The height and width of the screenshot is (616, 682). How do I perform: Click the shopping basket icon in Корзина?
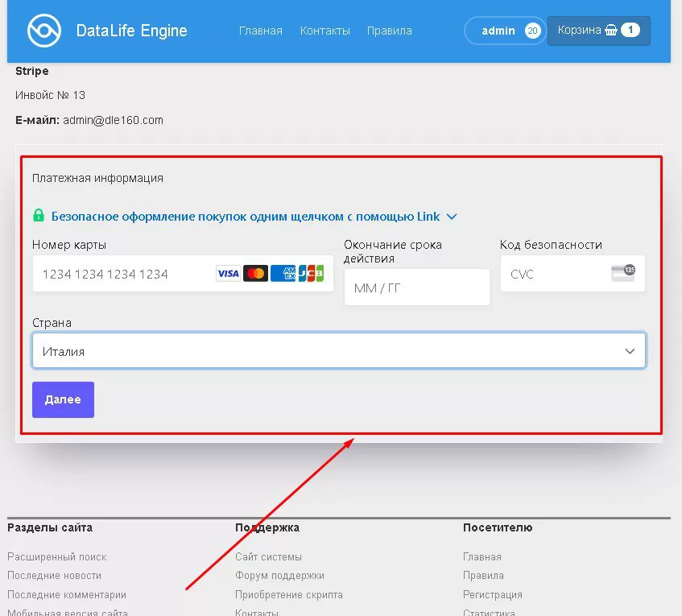[611, 30]
